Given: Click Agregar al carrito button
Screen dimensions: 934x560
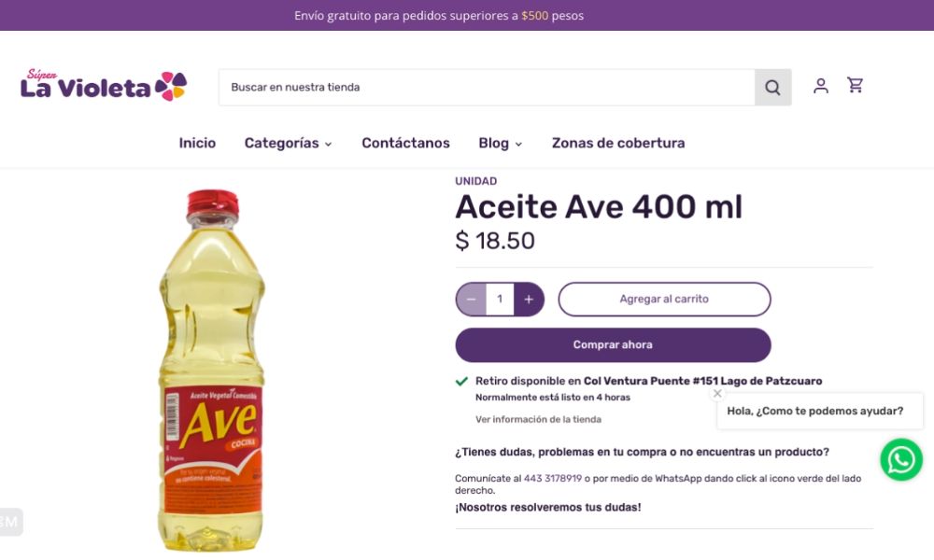Looking at the screenshot, I should [x=664, y=300].
